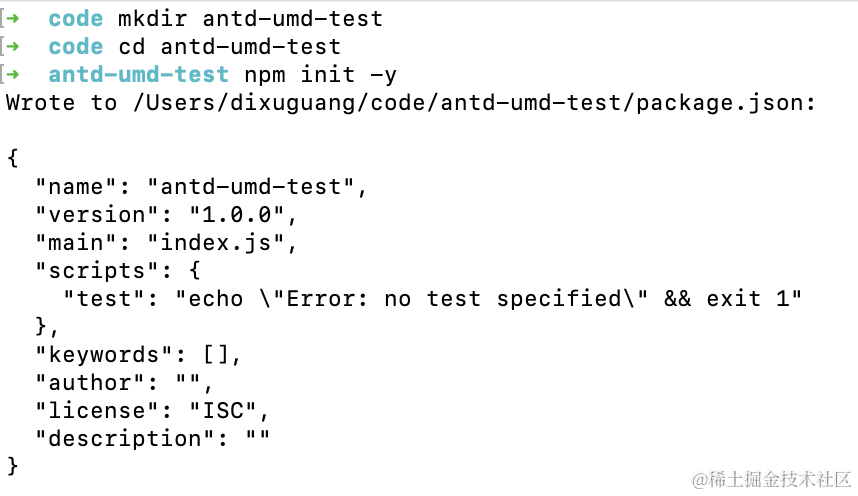
Task: Click the "author" key line
Action: 124,383
